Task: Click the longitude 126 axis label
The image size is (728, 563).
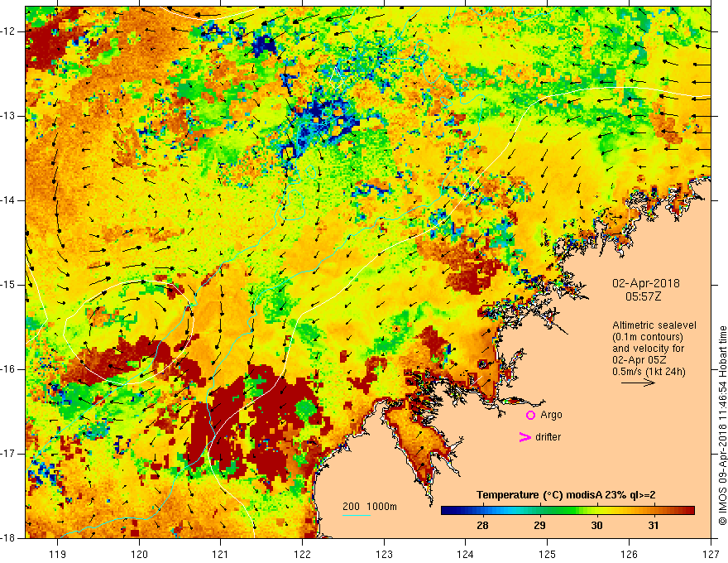Action: tap(629, 554)
